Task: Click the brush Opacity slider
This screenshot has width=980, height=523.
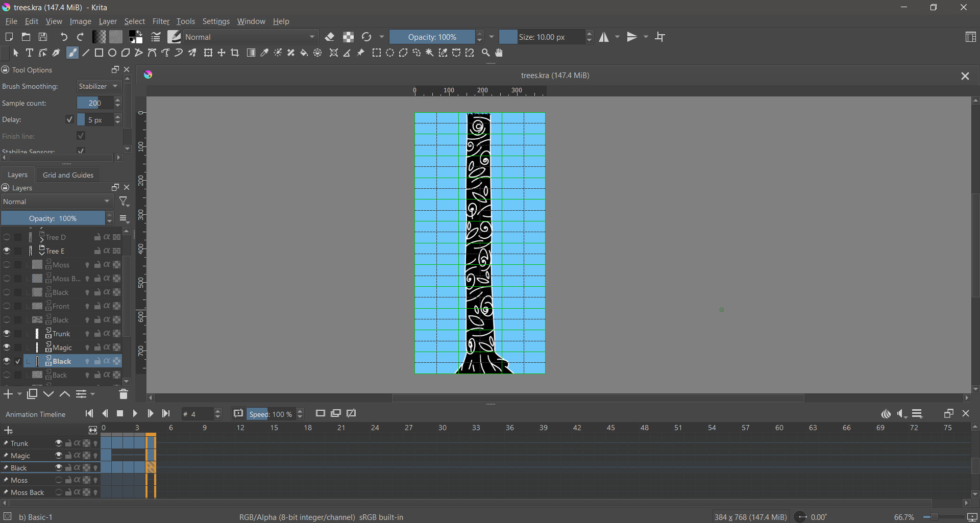Action: click(432, 37)
